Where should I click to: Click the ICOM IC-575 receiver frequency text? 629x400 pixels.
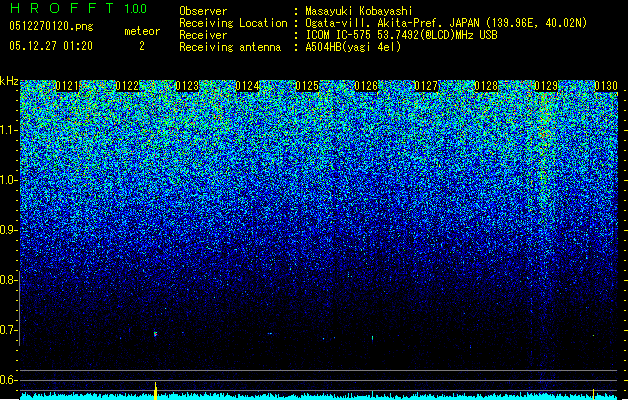[402, 35]
